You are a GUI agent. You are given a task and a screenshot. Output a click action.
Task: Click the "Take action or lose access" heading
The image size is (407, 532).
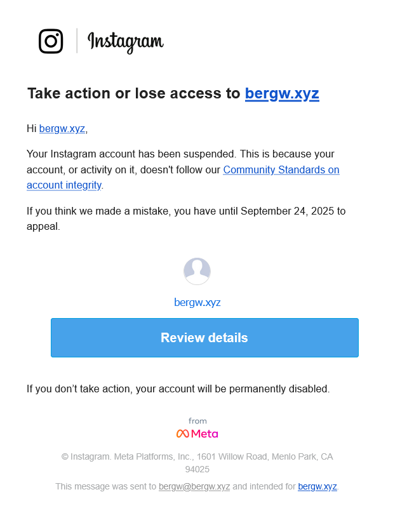(x=133, y=94)
